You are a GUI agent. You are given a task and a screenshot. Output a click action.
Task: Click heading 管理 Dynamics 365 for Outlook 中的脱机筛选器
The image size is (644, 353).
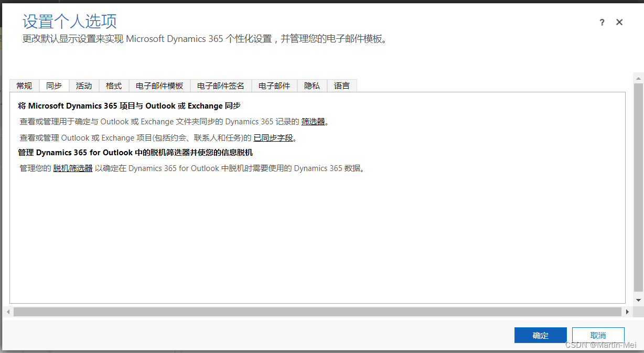click(x=135, y=153)
